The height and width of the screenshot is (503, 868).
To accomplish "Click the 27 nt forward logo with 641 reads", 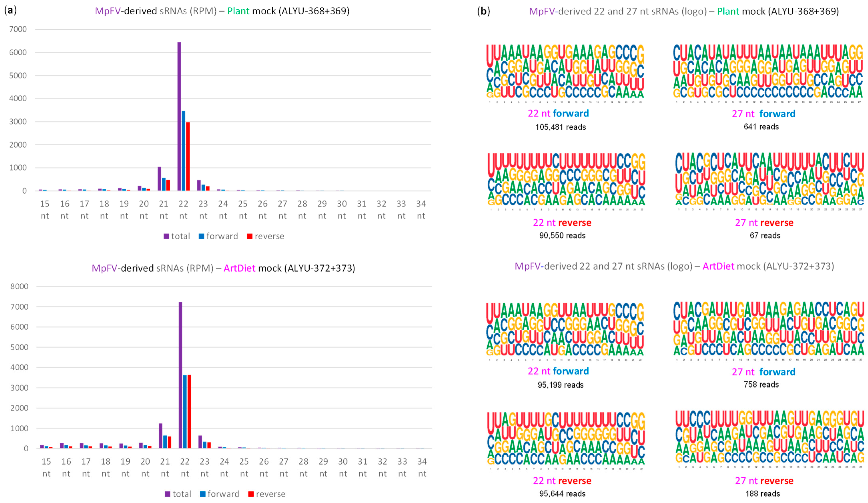I will click(x=768, y=71).
